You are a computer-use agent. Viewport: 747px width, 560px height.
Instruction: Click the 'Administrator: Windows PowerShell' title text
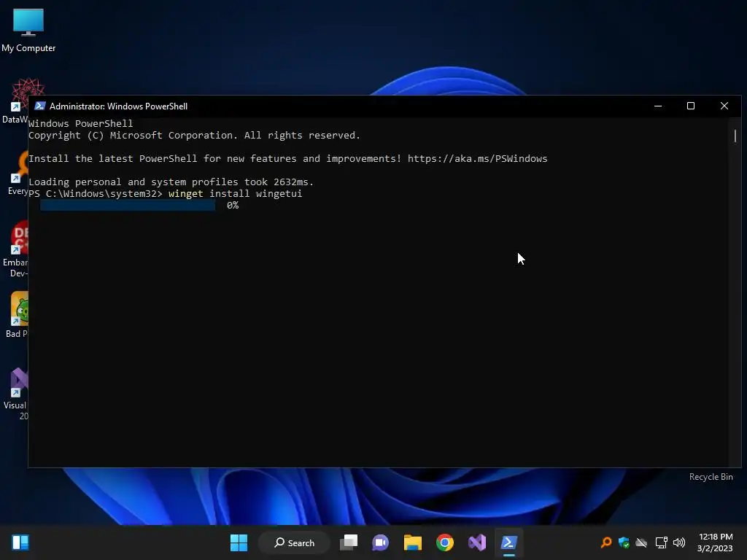[x=119, y=106]
